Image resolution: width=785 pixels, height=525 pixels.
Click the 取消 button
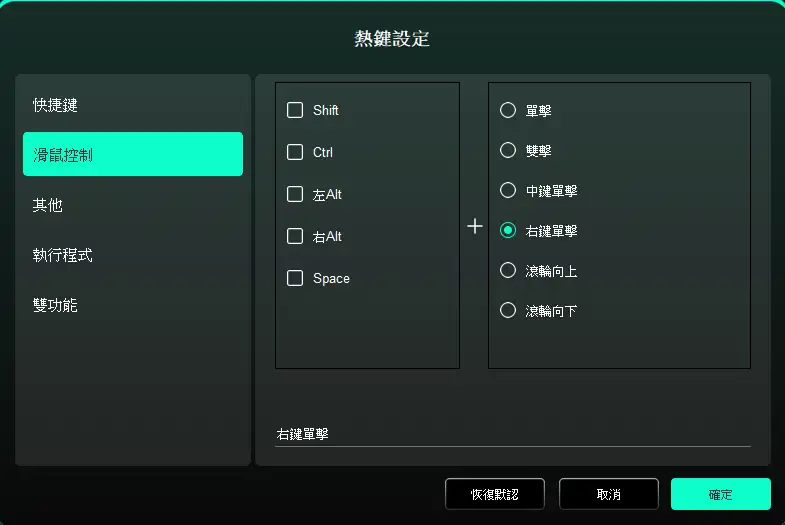(x=608, y=494)
